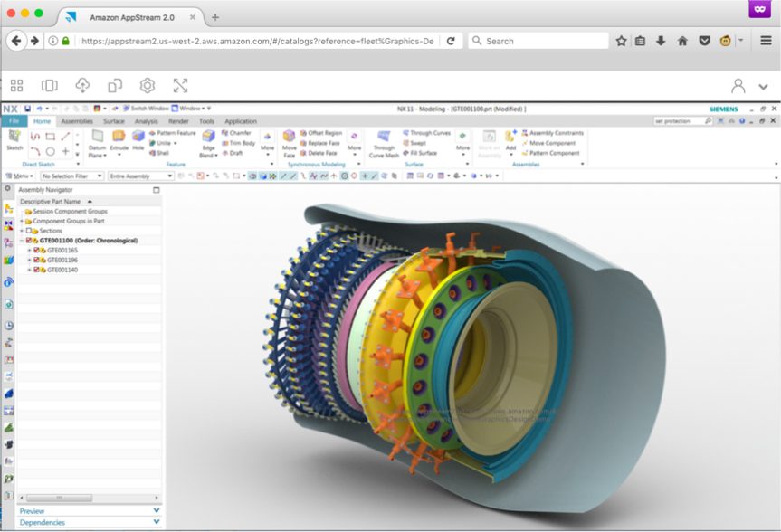Switch to the Analysis ribbon tab
781x532 pixels.
(x=146, y=121)
